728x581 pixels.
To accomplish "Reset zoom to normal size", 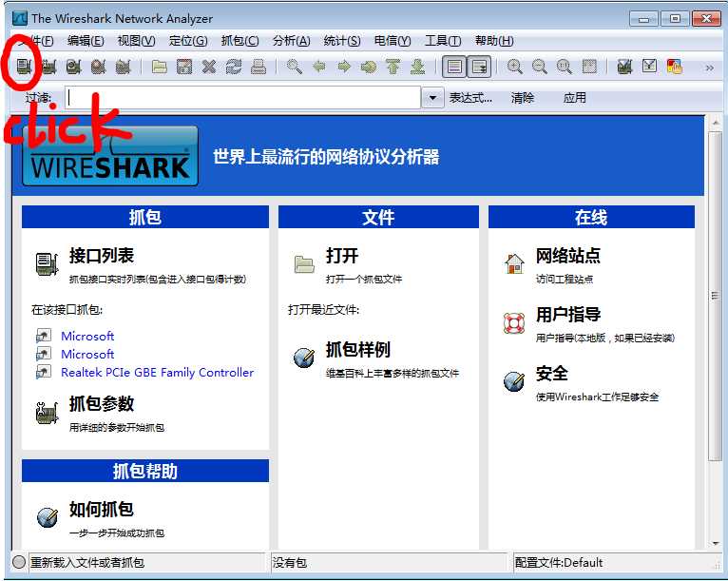I will tap(565, 67).
